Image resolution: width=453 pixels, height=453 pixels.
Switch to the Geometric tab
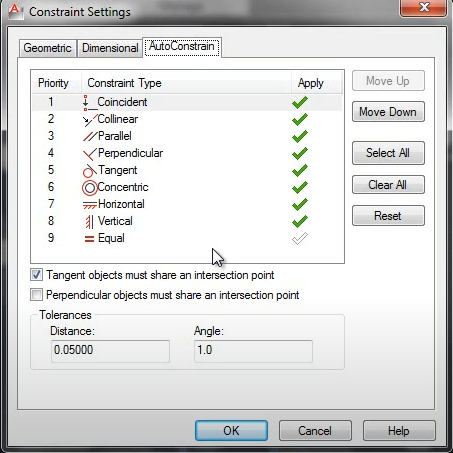pyautogui.click(x=47, y=48)
